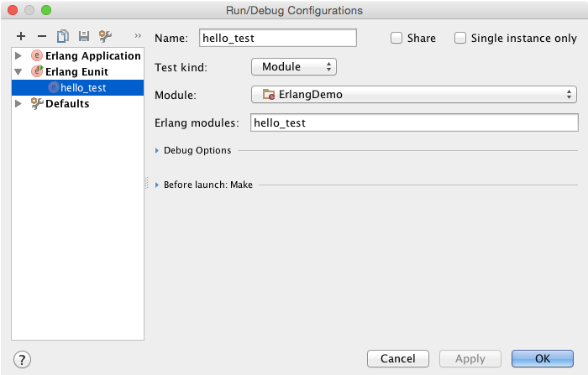Image resolution: width=588 pixels, height=375 pixels.
Task: Click the Cancel button
Action: 398,358
